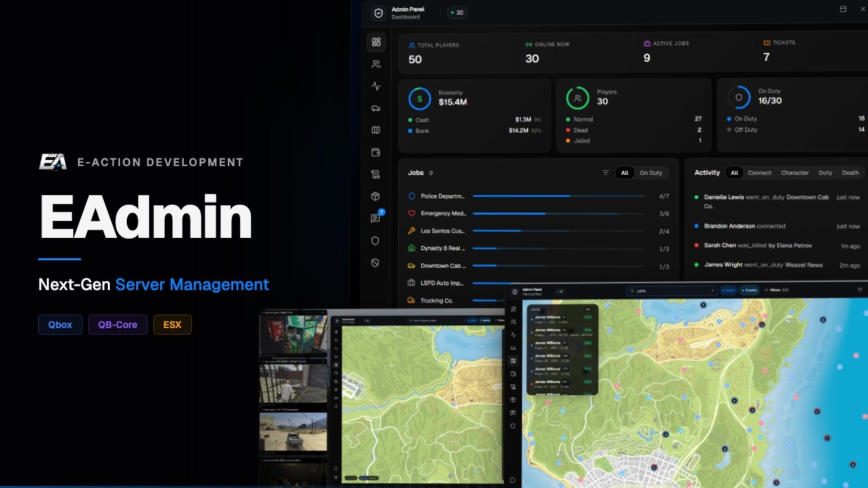The image size is (868, 488).
Task: Click the Tactical Map window layout icon
Action: (x=860, y=290)
